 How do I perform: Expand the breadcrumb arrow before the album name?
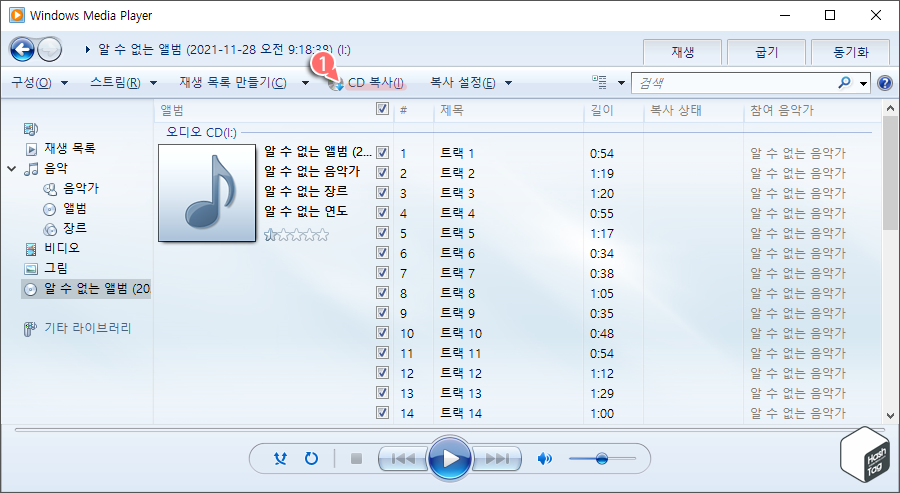coord(88,50)
